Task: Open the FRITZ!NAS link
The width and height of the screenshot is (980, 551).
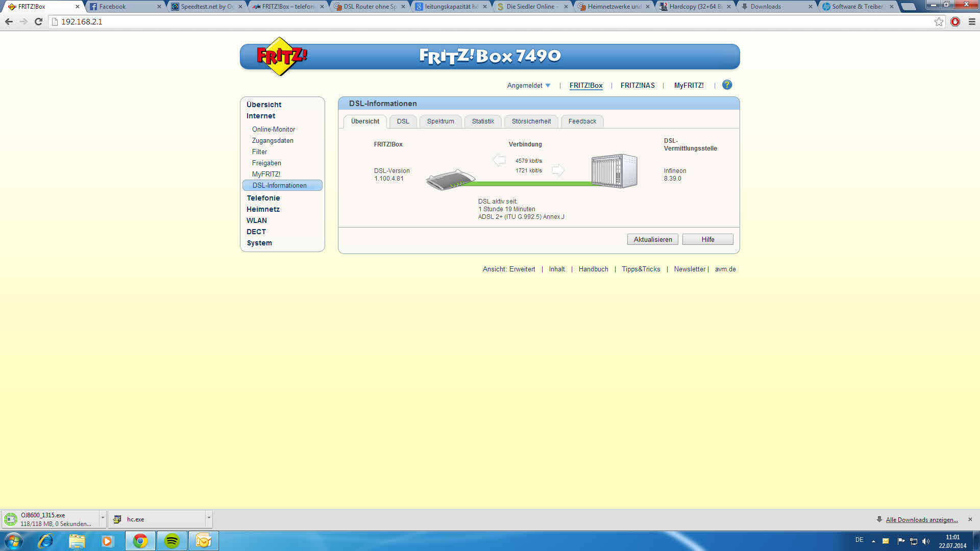Action: click(637, 86)
